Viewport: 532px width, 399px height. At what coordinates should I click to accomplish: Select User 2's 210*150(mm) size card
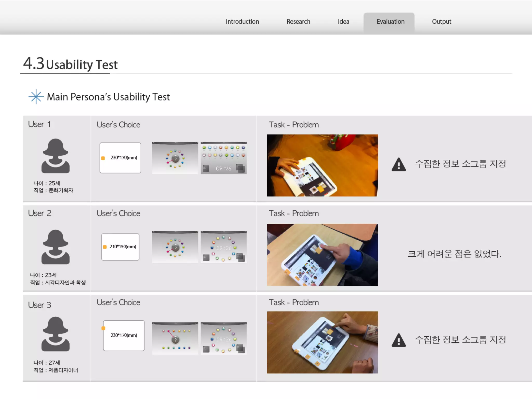point(120,247)
